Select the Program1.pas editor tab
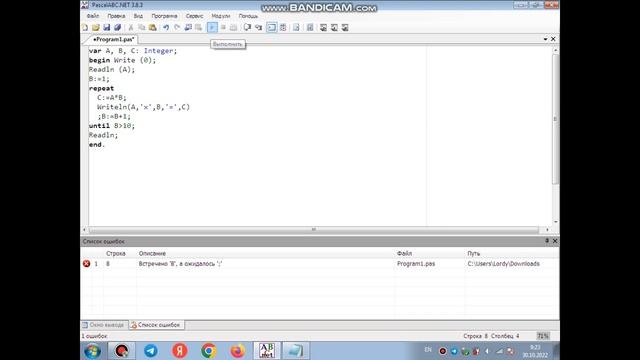The height and width of the screenshot is (360, 640). [x=113, y=39]
